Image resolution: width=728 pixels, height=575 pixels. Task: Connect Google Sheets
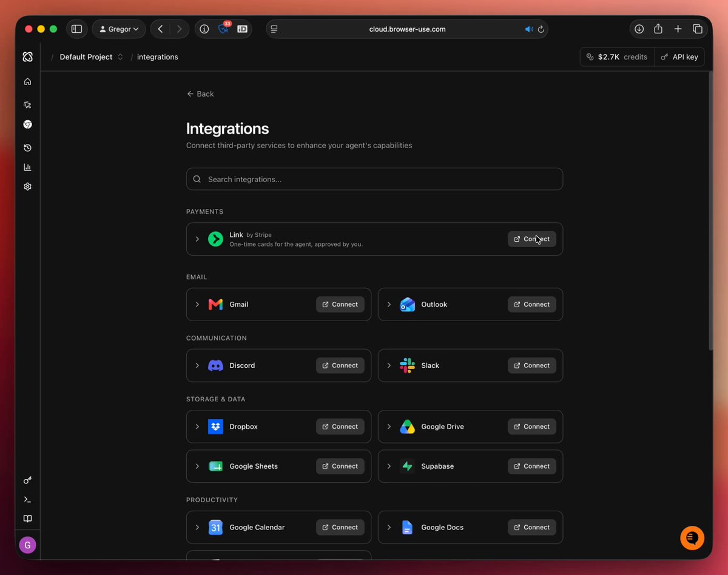[x=340, y=466]
